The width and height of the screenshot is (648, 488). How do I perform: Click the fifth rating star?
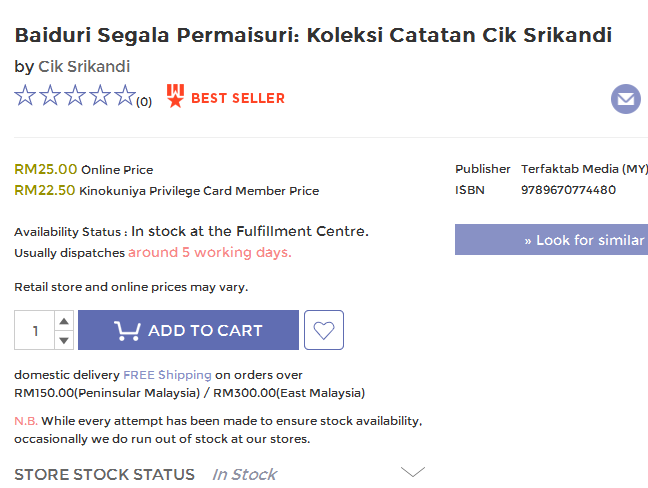click(125, 96)
